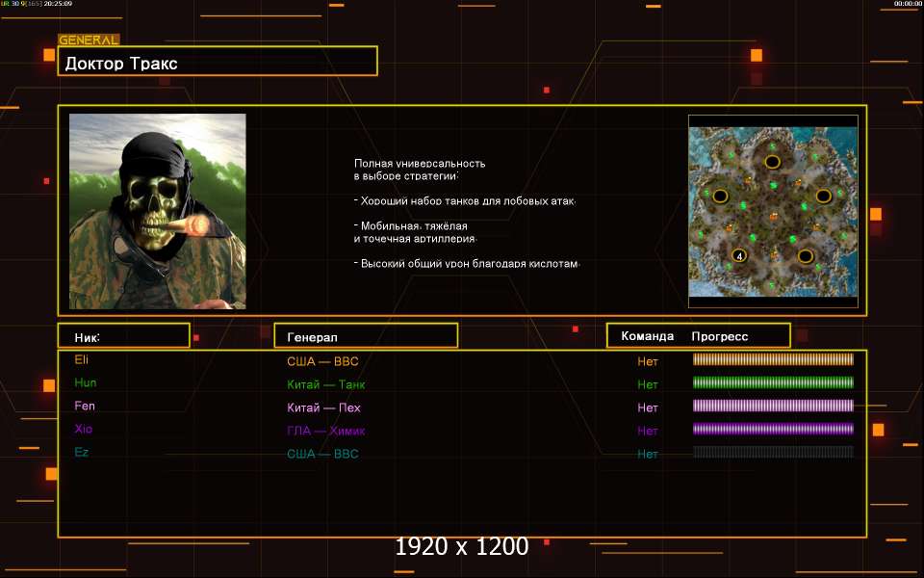Click Ez's general США — ВВС
Screen dimensions: 924x578
[322, 454]
